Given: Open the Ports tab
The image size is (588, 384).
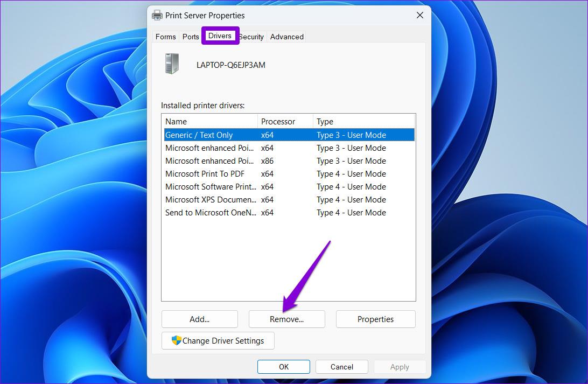Looking at the screenshot, I should tap(190, 37).
